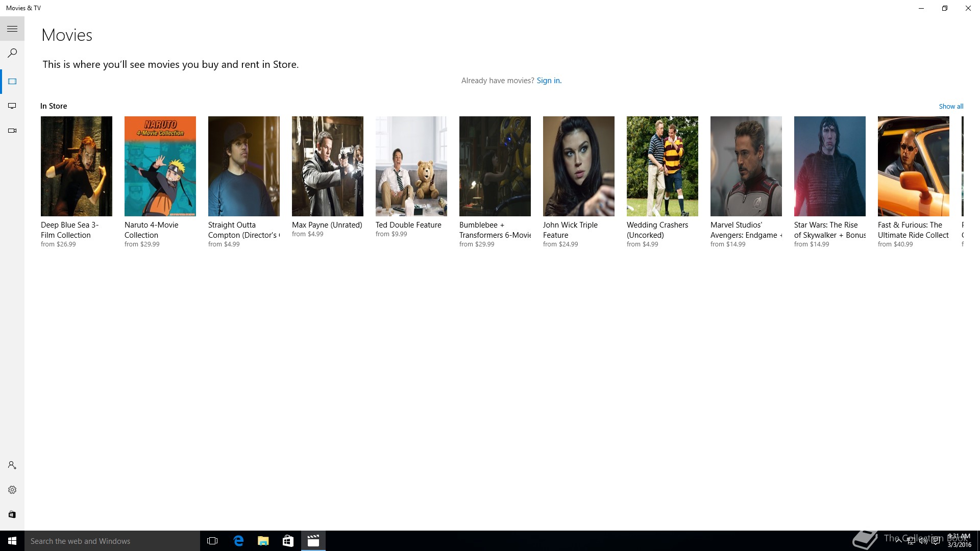980x551 pixels.
Task: Switch to the TV section icon
Action: [x=12, y=106]
